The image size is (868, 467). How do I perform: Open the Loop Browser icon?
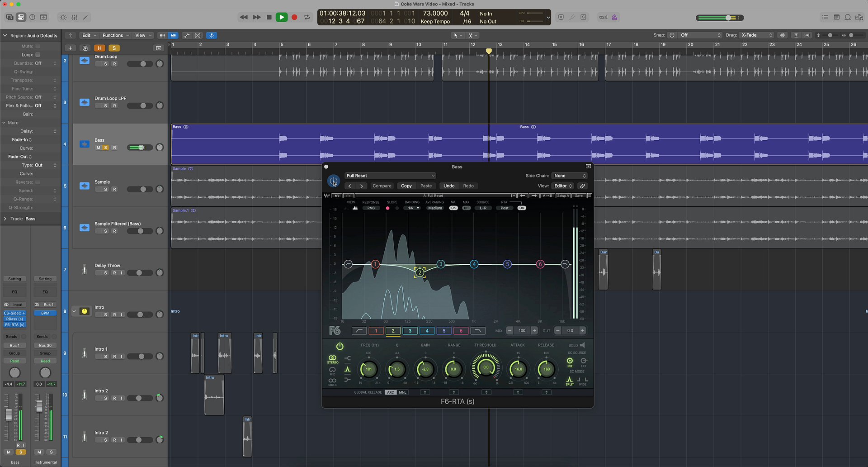(x=848, y=17)
